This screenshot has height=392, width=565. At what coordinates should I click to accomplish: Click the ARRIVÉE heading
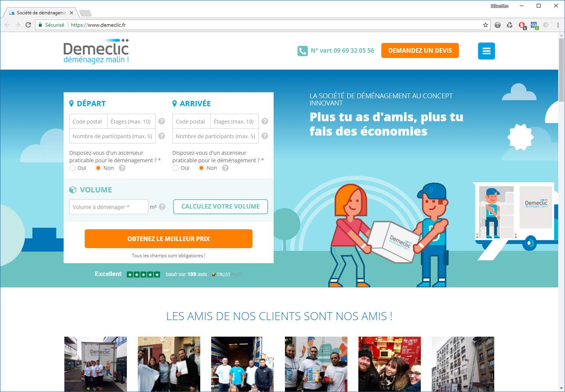point(195,104)
